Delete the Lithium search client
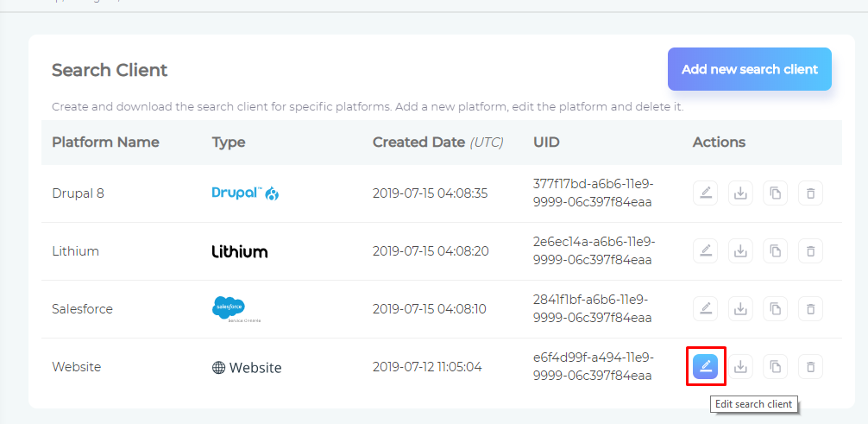This screenshot has height=424, width=868. pyautogui.click(x=810, y=251)
